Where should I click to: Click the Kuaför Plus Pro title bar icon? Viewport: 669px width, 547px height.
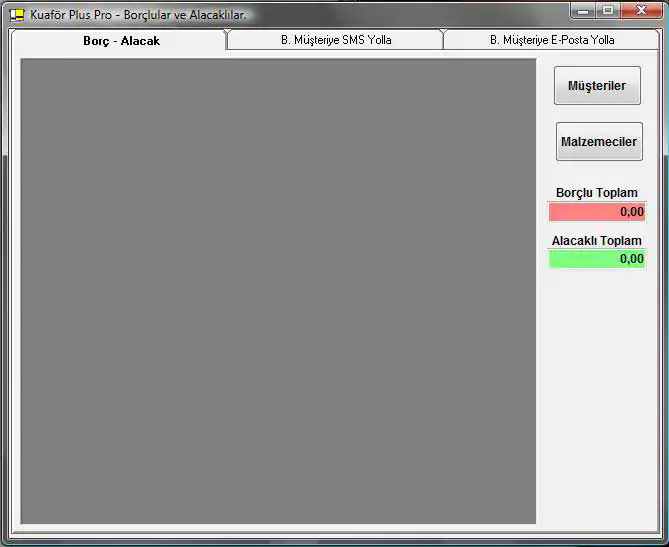(17, 14)
